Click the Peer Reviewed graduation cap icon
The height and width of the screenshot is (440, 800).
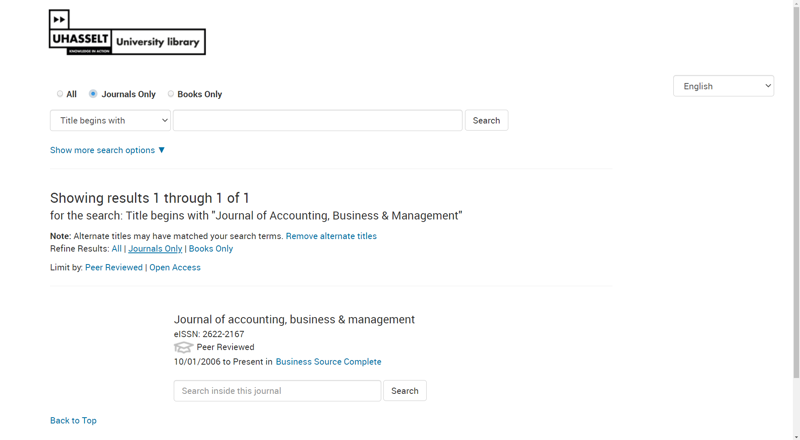[x=183, y=347]
